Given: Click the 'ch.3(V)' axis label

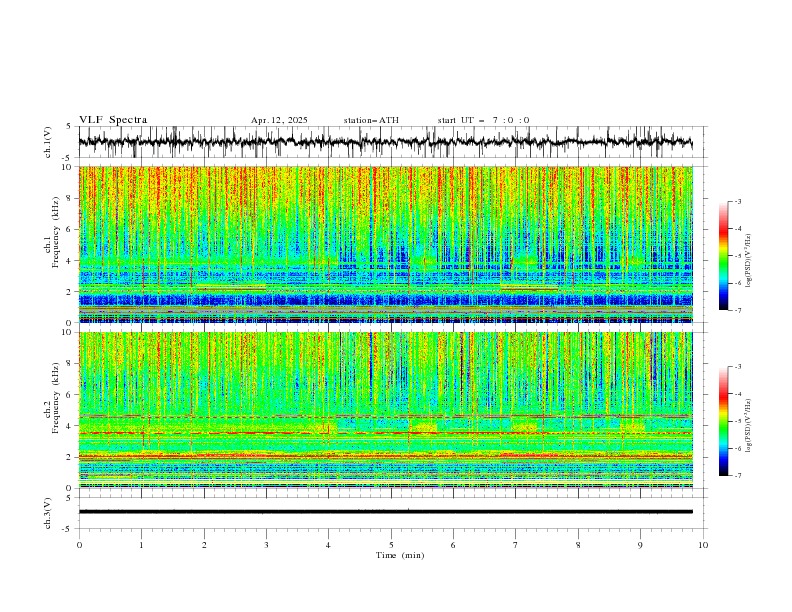Looking at the screenshot, I should pos(48,513).
